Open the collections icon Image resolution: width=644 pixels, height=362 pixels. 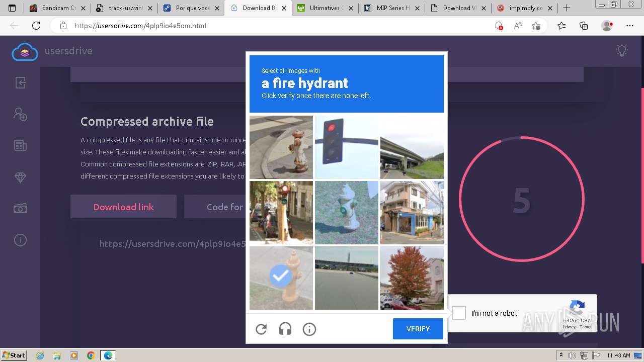tap(584, 26)
